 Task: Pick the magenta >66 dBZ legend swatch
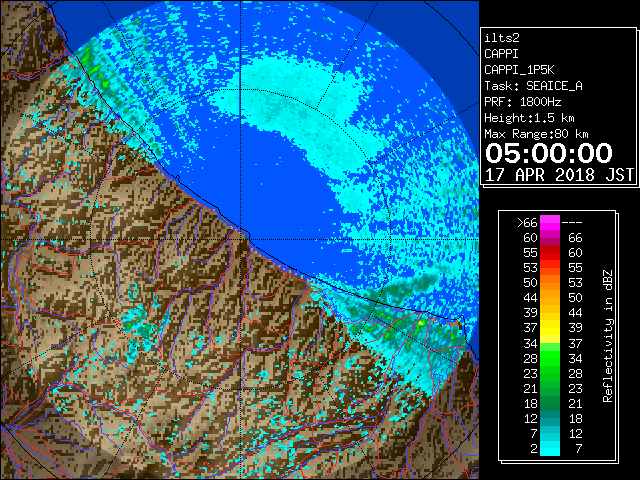pos(550,223)
